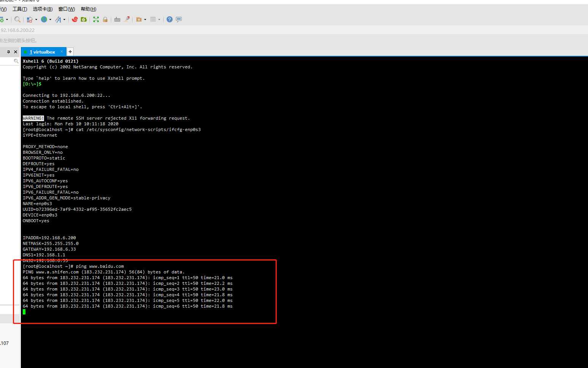This screenshot has height=368, width=588.
Task: Click the 'BOOTPROTO=static' line
Action: point(44,158)
